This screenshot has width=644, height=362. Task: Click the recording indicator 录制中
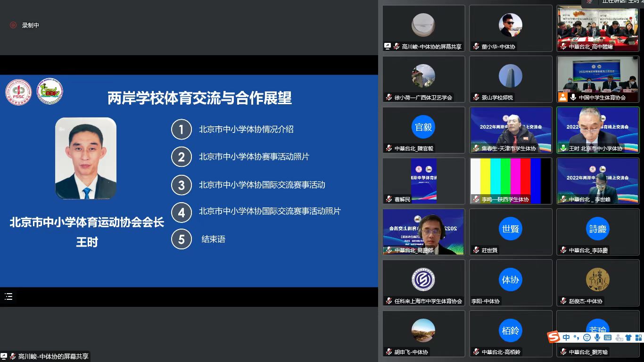[x=25, y=25]
